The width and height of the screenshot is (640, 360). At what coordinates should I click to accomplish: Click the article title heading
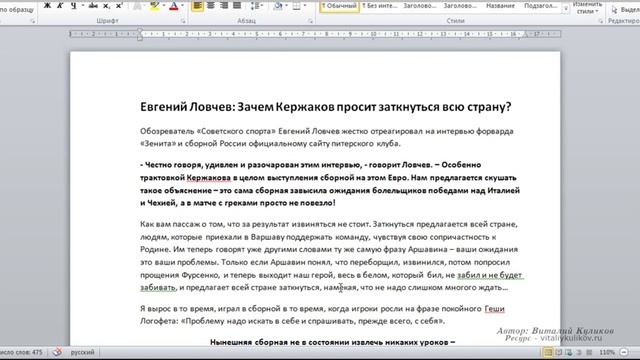pos(326,107)
